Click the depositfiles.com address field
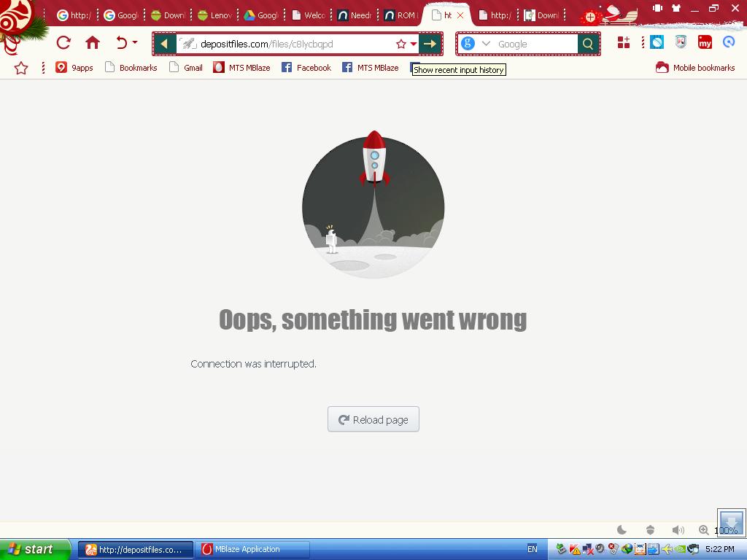 coord(292,44)
